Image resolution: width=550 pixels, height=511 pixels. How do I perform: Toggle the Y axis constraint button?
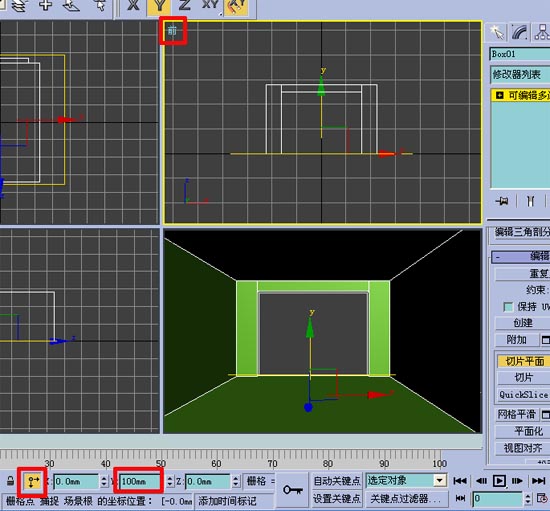(x=159, y=6)
